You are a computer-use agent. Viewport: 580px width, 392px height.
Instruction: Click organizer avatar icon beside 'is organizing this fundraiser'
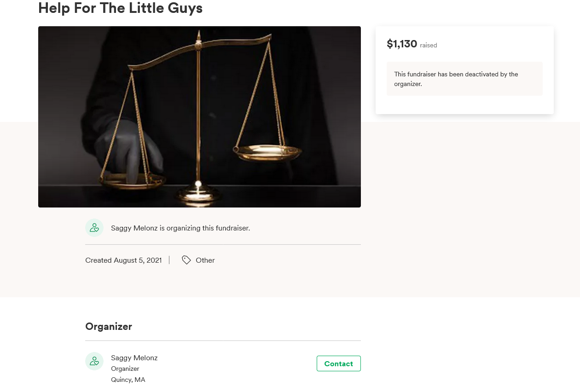tap(94, 228)
